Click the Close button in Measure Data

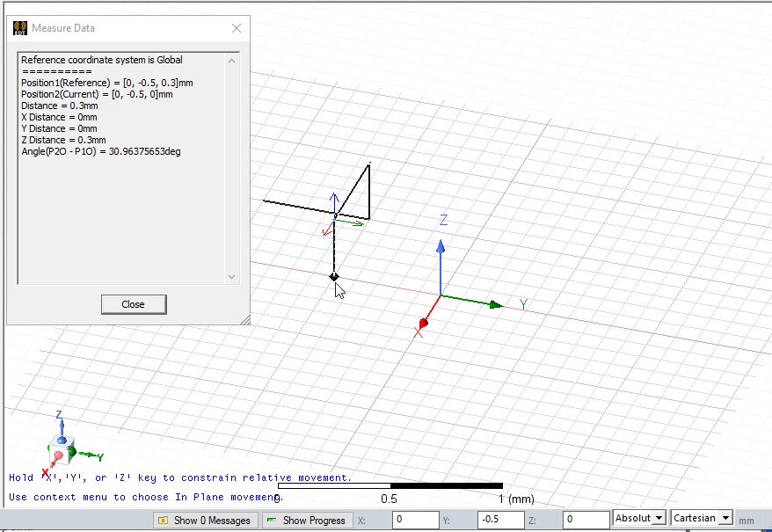[134, 304]
